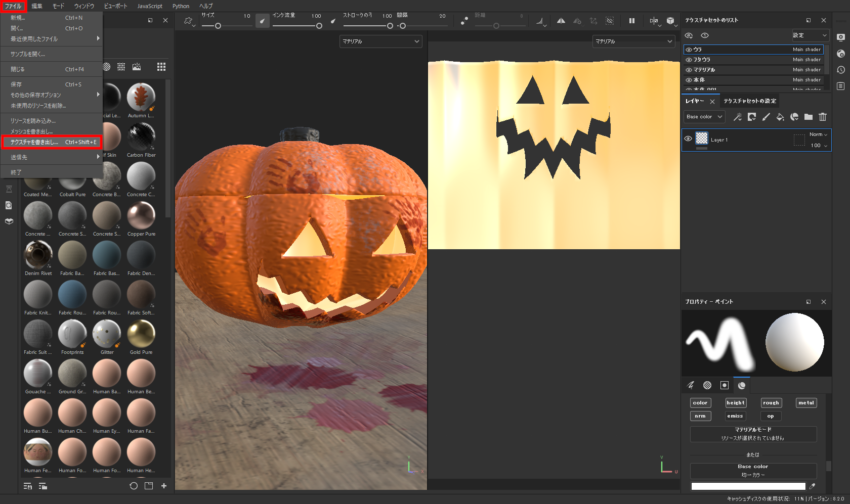Add a fill layer using the Layers panel icon
Viewport: 850px width, 504px height.
[x=780, y=117]
